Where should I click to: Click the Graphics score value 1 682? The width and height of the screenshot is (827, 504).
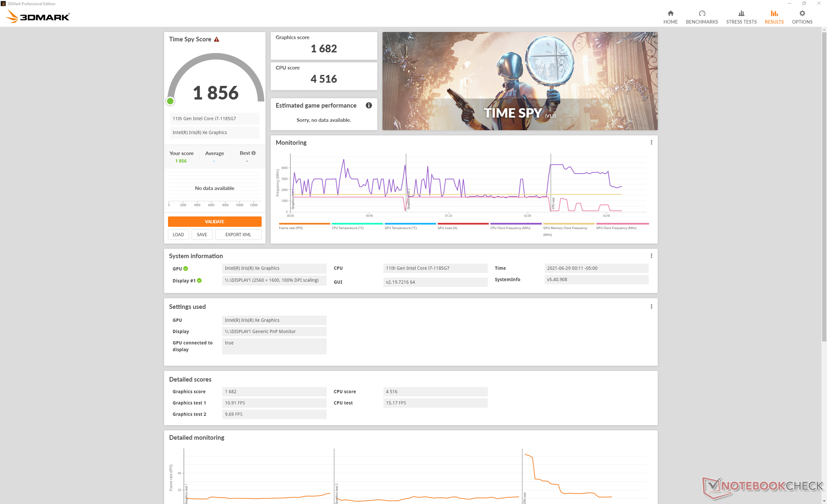pyautogui.click(x=324, y=49)
